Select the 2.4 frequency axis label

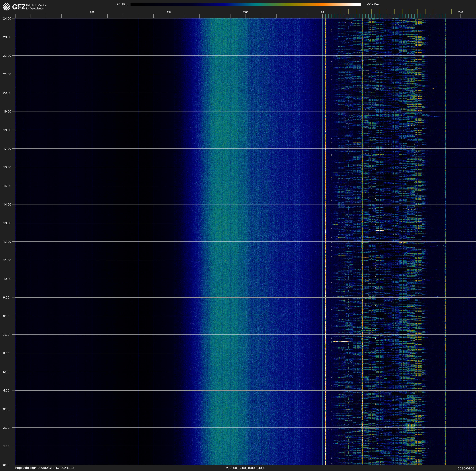(322, 12)
